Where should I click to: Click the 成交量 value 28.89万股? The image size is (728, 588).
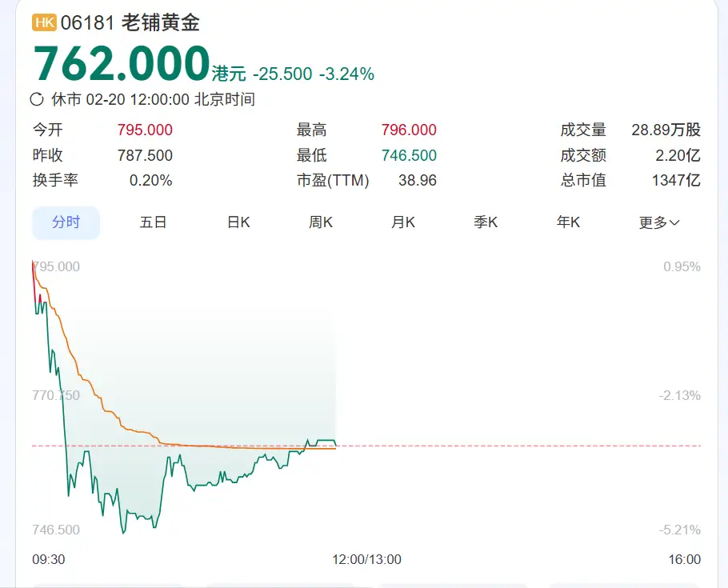tap(666, 130)
